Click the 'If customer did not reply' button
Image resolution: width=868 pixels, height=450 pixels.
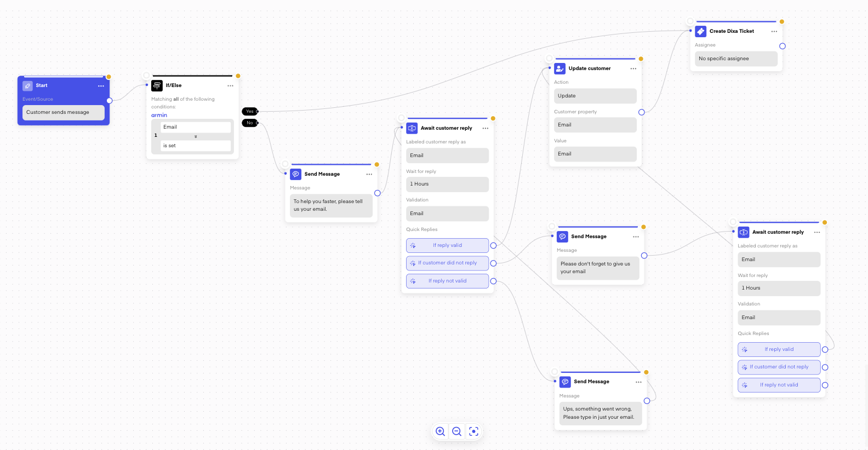[447, 263]
